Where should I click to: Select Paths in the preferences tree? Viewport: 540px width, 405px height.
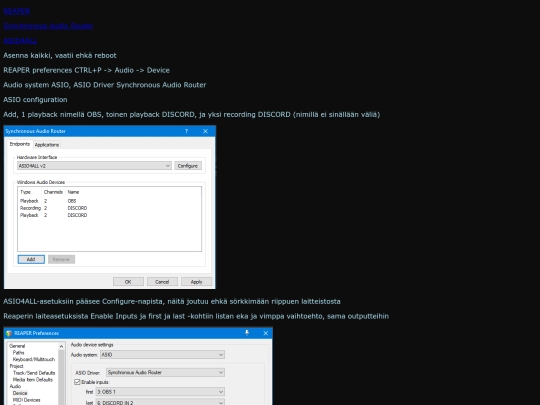tap(19, 353)
